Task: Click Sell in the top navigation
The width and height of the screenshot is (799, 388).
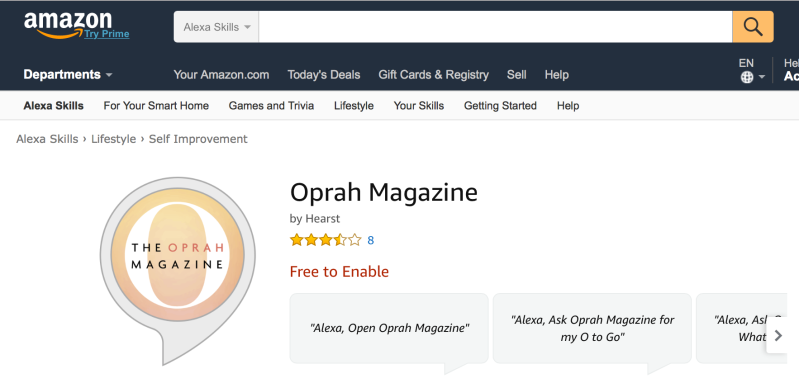Action: [516, 74]
